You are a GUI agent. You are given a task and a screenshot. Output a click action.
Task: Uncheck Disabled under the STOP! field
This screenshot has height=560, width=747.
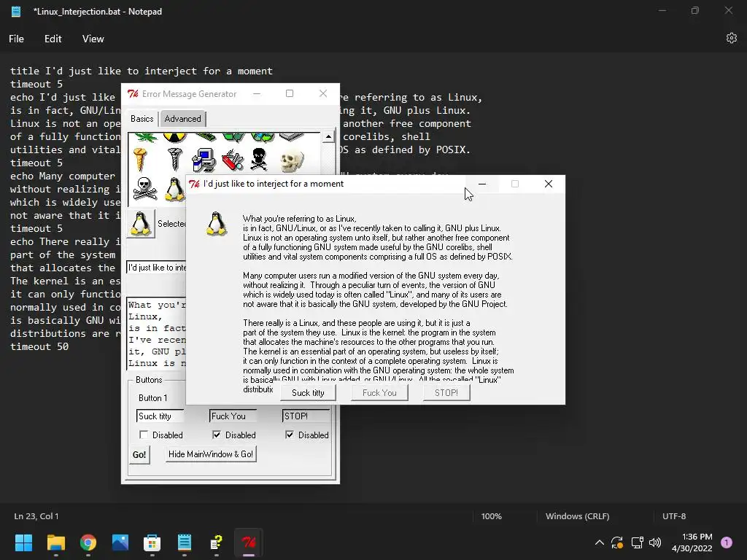click(289, 435)
